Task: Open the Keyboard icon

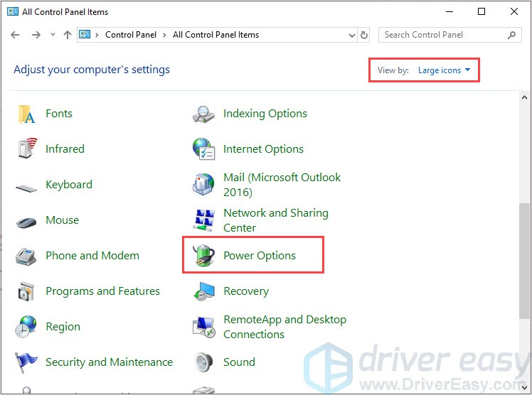Action: 26,188
